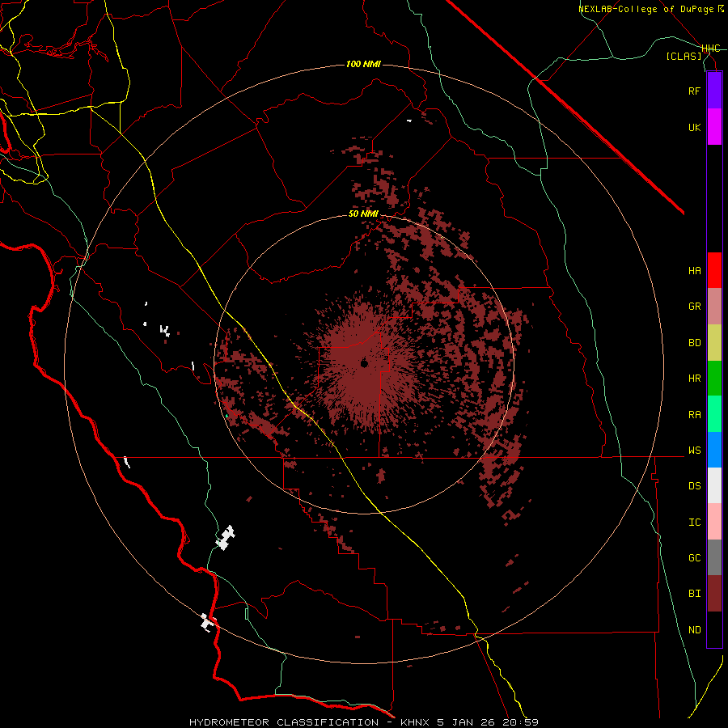Click the [CLAS] legend unit label
The width and height of the screenshot is (728, 728).
click(684, 57)
